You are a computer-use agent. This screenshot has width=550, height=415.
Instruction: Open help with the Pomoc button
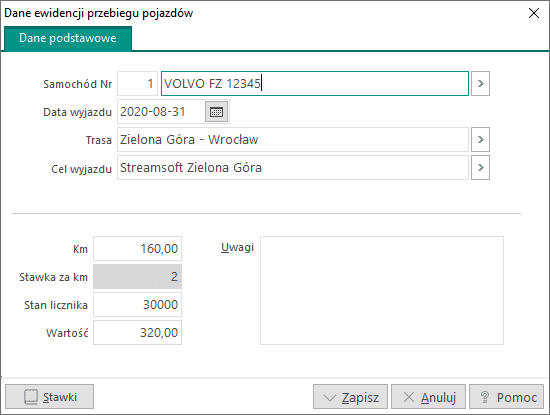[507, 397]
